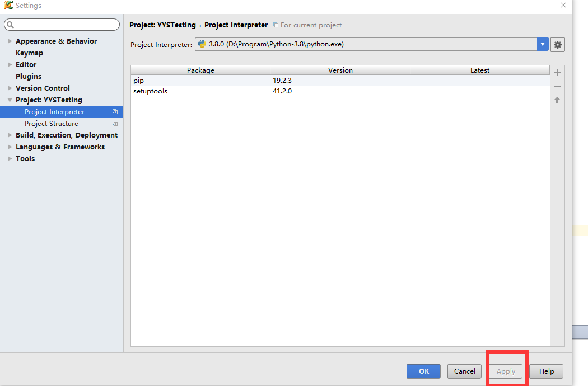
Task: Remove selected package using the minus icon
Action: [557, 86]
